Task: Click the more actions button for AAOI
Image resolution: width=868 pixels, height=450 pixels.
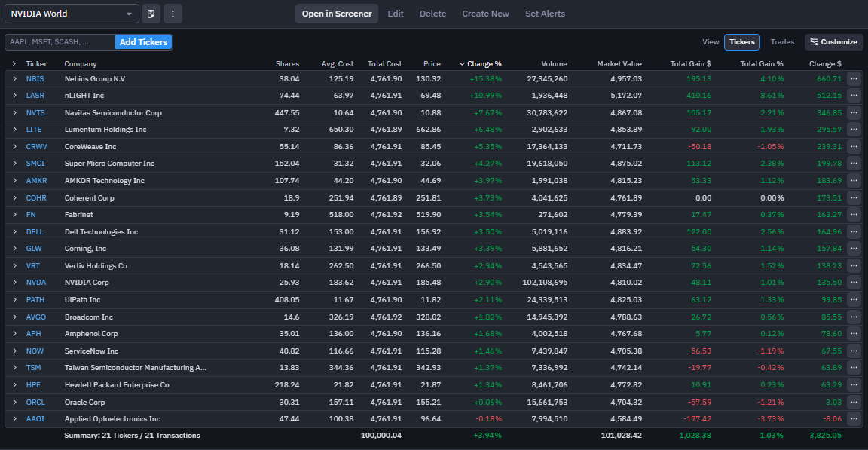Action: [x=854, y=418]
